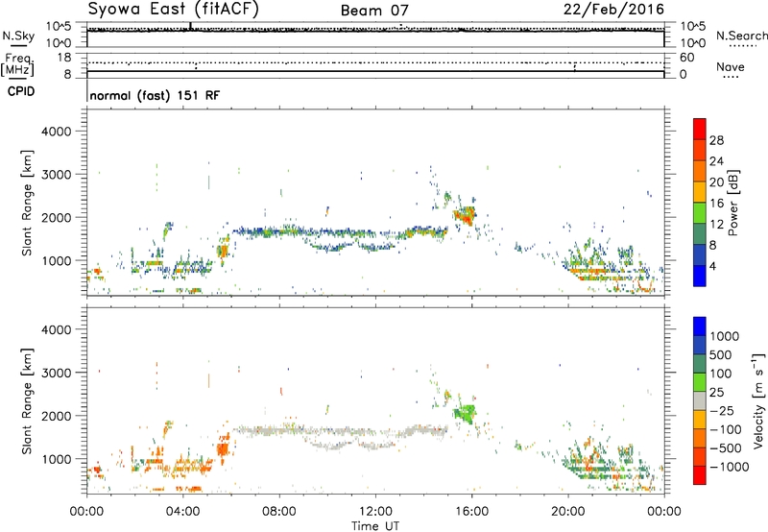
Task: Click the 'Syowa East (fitACF)' title
Action: [x=173, y=10]
